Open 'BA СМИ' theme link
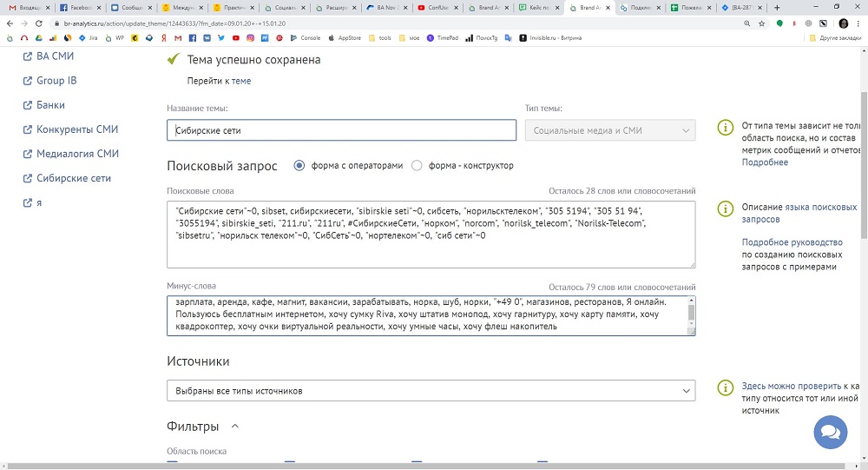 coord(48,56)
